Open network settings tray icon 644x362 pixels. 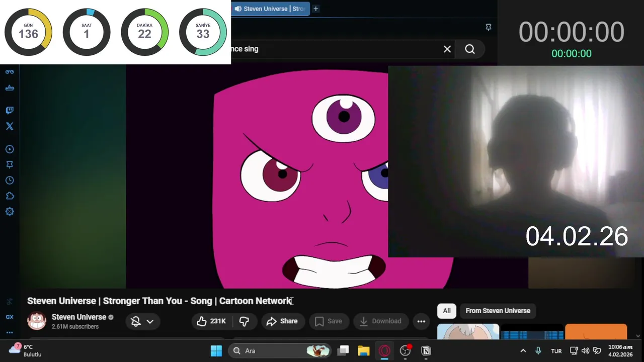[574, 351]
